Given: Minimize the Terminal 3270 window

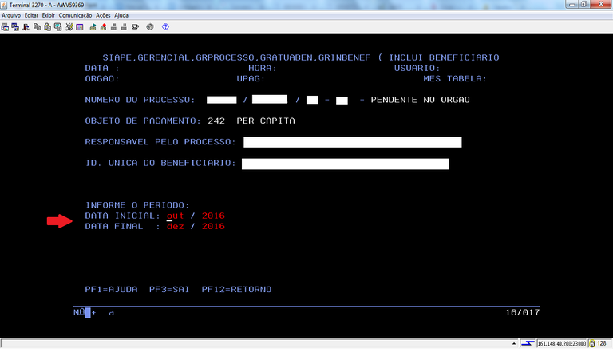Looking at the screenshot, I should [x=571, y=4].
